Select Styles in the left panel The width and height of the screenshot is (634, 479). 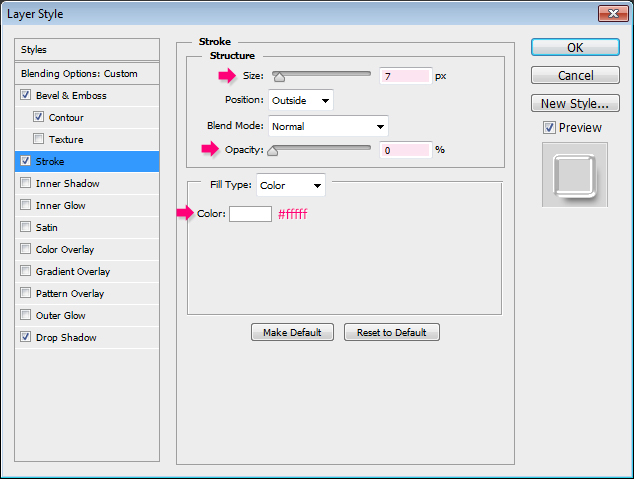(x=87, y=50)
